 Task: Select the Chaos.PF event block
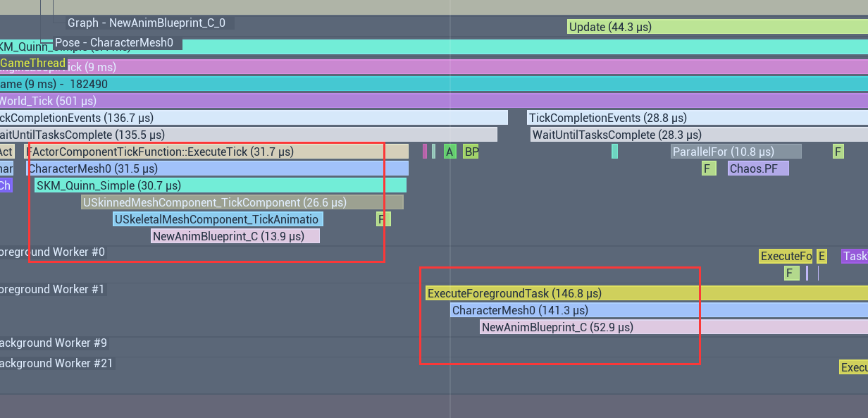tap(757, 168)
